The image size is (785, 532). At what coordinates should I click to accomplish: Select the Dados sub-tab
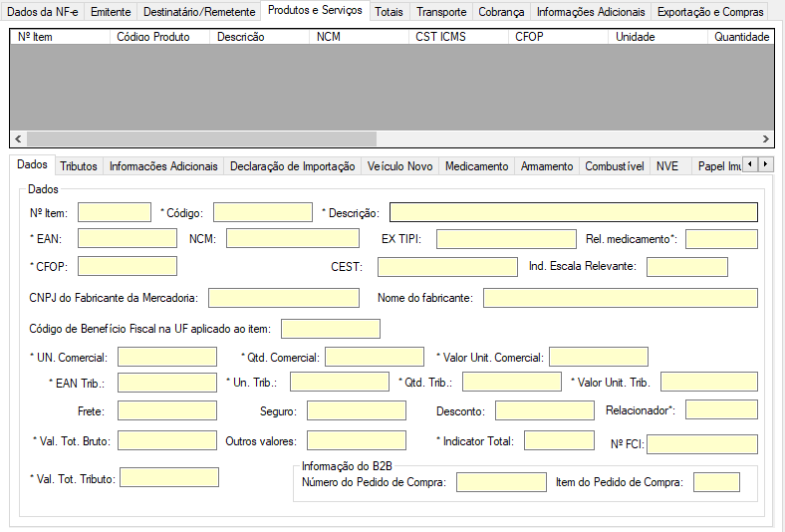coord(32,164)
